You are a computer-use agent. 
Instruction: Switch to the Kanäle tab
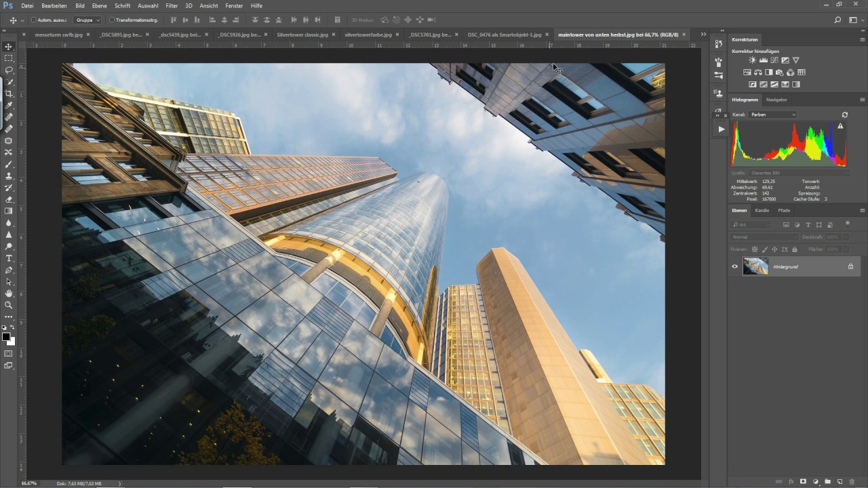(x=762, y=210)
